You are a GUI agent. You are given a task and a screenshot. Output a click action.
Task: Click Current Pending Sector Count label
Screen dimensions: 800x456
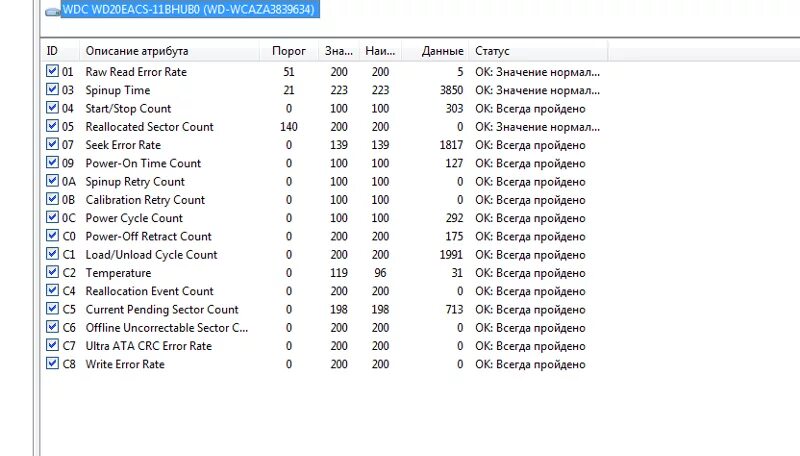[162, 310]
